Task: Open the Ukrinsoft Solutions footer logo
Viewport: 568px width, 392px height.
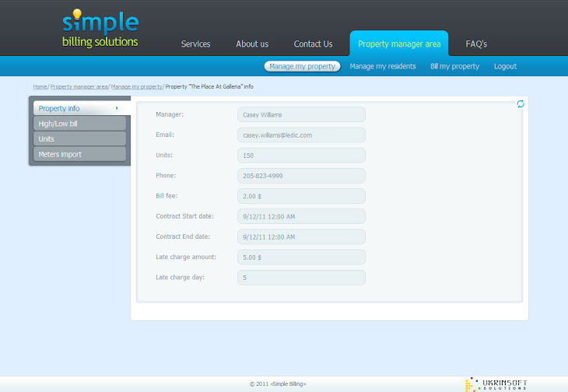Action: click(x=496, y=384)
